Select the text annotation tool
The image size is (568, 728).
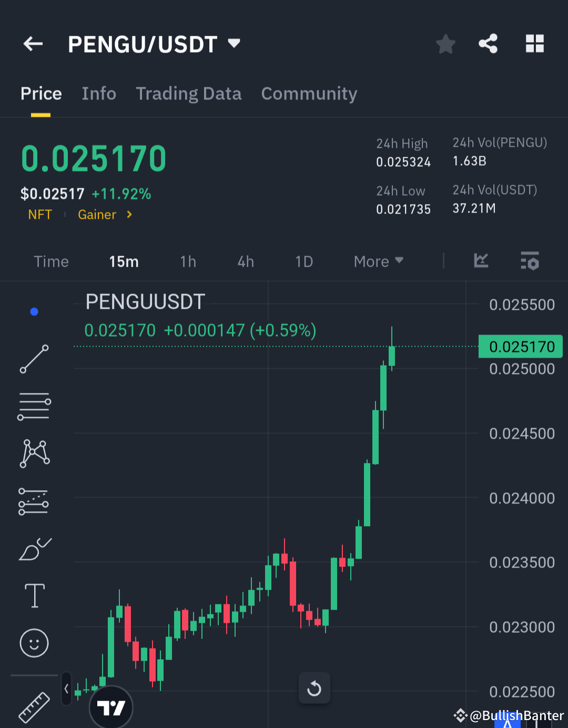pyautogui.click(x=34, y=595)
